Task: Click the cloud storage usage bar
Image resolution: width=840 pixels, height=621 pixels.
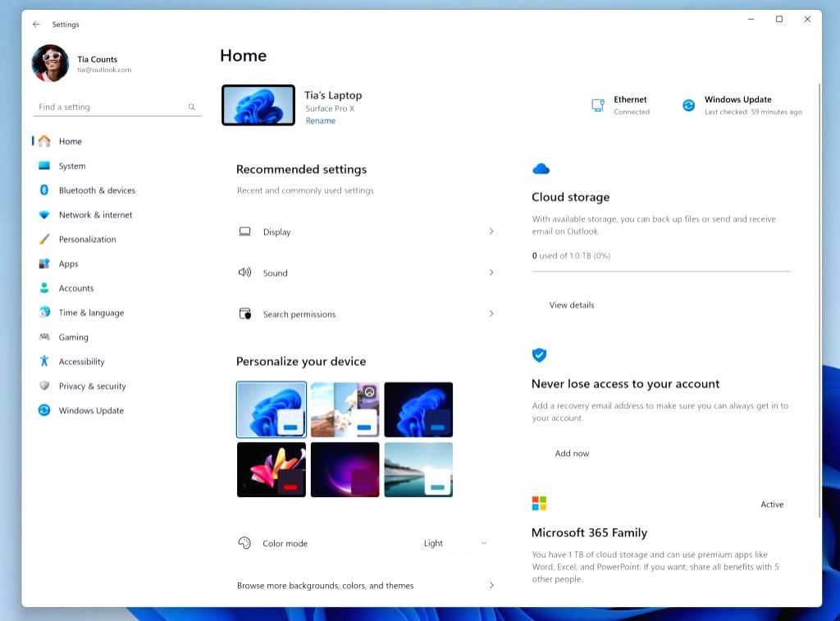Action: point(661,271)
